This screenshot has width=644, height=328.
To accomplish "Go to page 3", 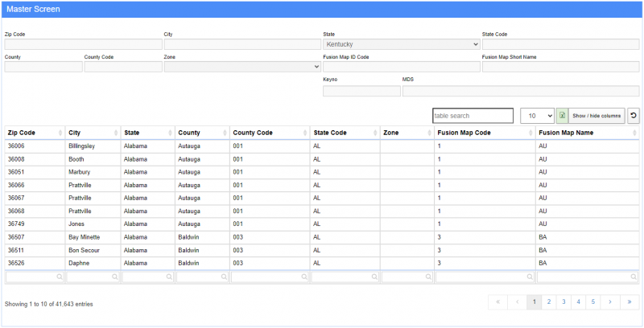I will coord(563,301).
